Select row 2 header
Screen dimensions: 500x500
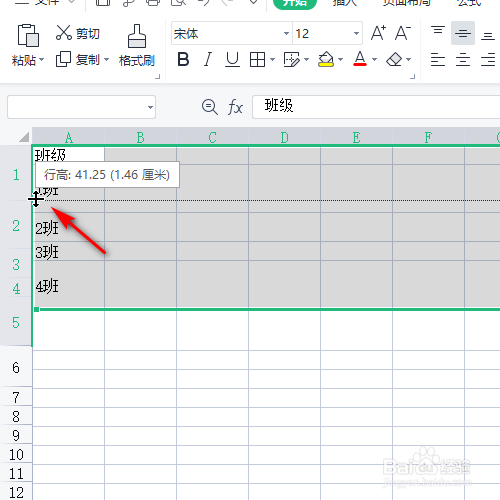pyautogui.click(x=16, y=226)
